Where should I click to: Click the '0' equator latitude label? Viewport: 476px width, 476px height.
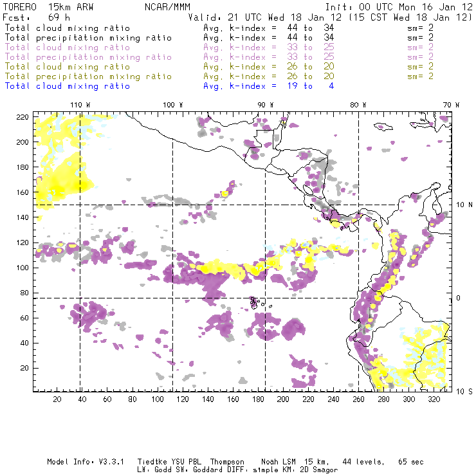(458, 298)
